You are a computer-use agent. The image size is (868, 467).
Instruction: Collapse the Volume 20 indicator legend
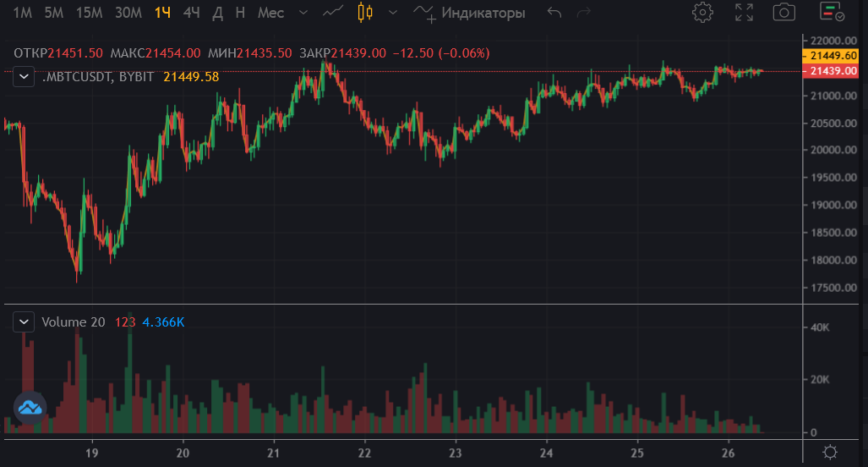point(25,321)
